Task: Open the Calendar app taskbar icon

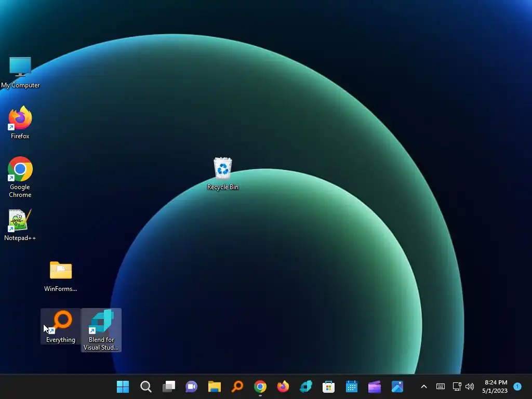Action: click(x=352, y=387)
